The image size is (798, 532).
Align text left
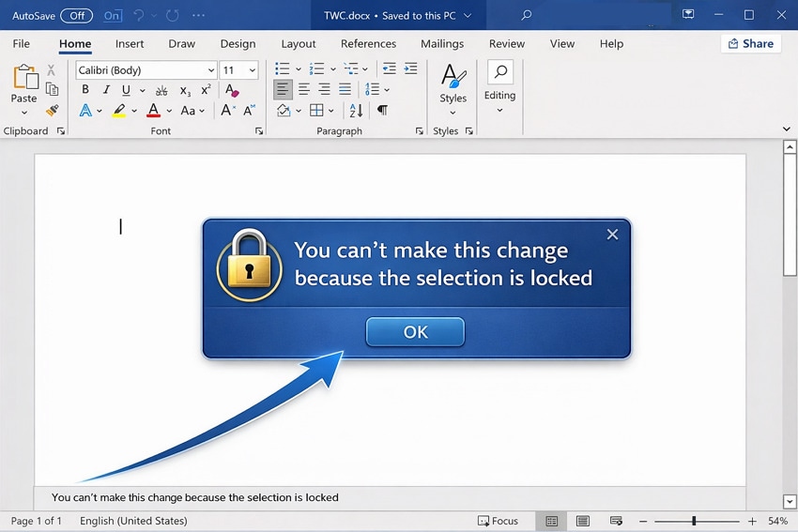[x=283, y=90]
